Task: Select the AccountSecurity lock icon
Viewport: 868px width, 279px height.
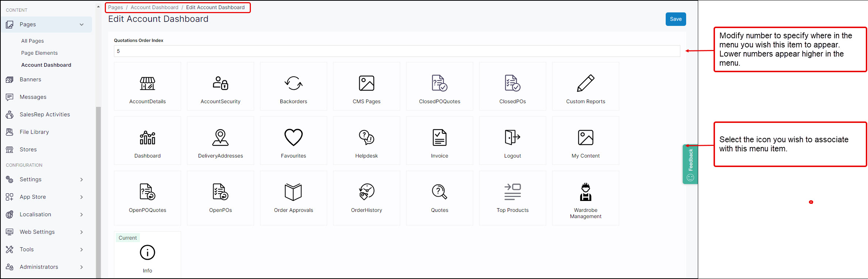Action: pos(220,83)
